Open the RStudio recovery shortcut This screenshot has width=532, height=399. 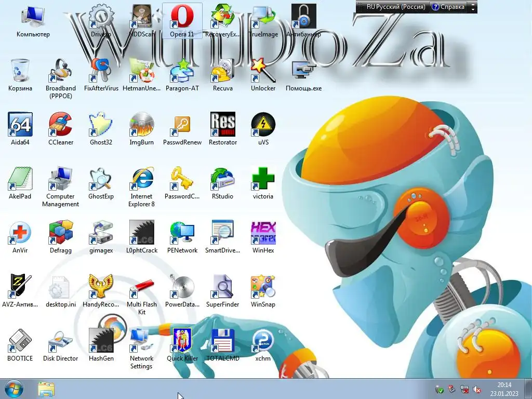pos(222,183)
